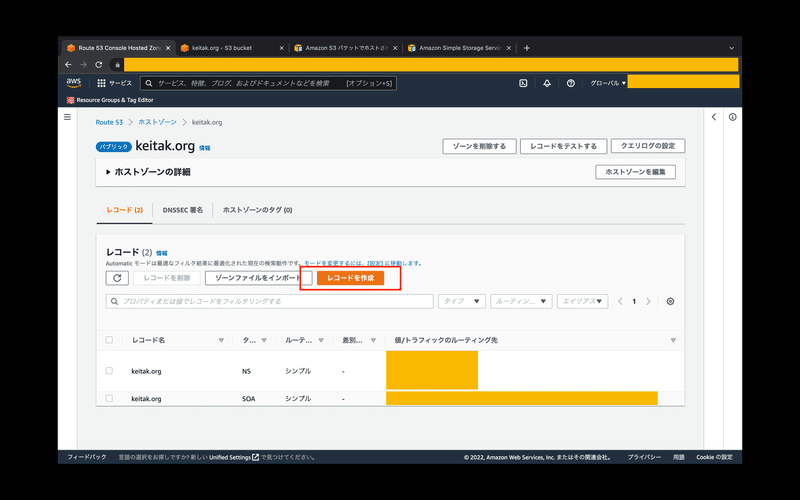Reload the browser page

point(99,65)
